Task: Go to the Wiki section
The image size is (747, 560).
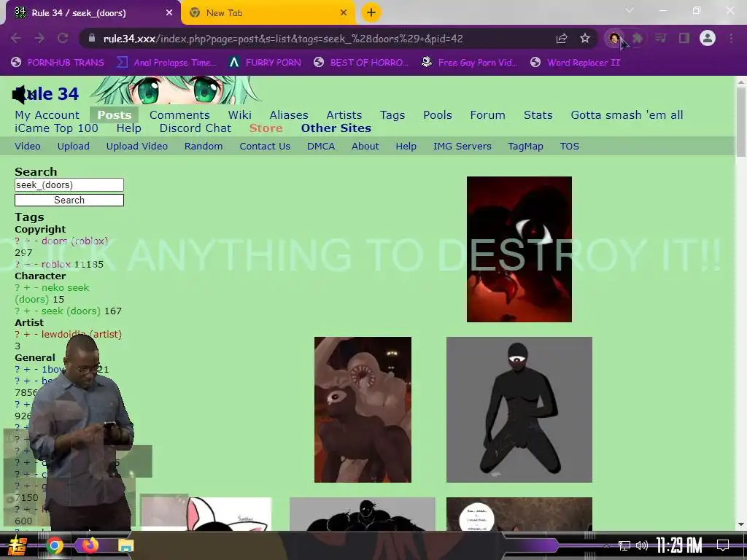Action: pyautogui.click(x=239, y=114)
